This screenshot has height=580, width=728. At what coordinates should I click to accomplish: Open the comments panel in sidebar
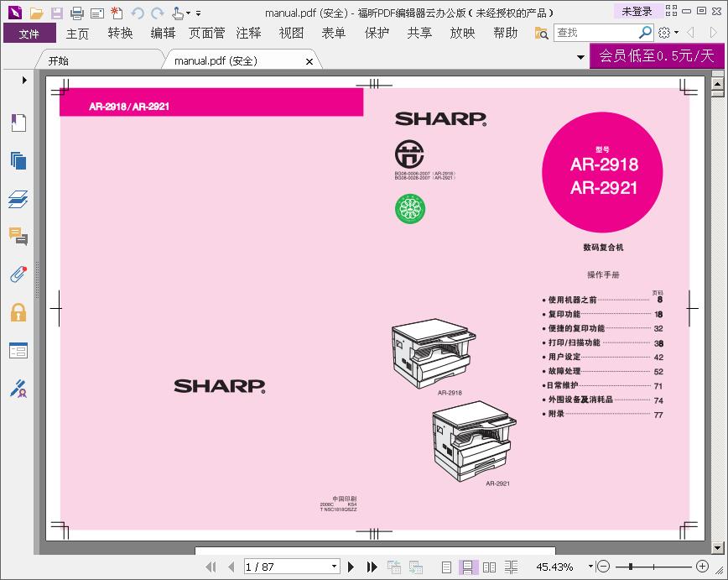[x=18, y=237]
